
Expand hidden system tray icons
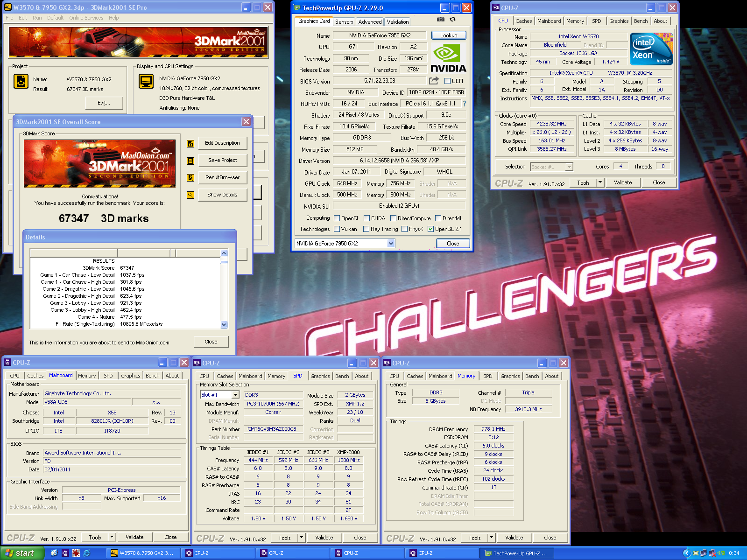click(686, 553)
